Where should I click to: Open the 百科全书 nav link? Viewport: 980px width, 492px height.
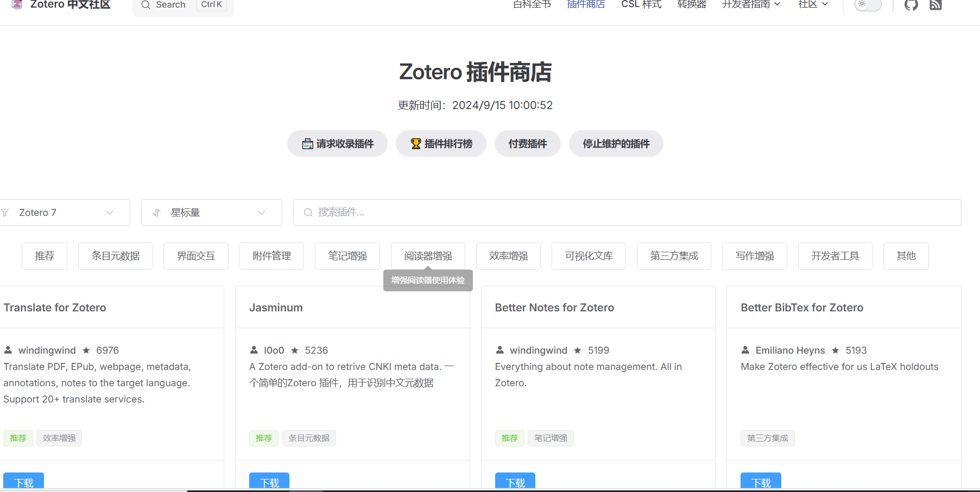click(x=532, y=4)
